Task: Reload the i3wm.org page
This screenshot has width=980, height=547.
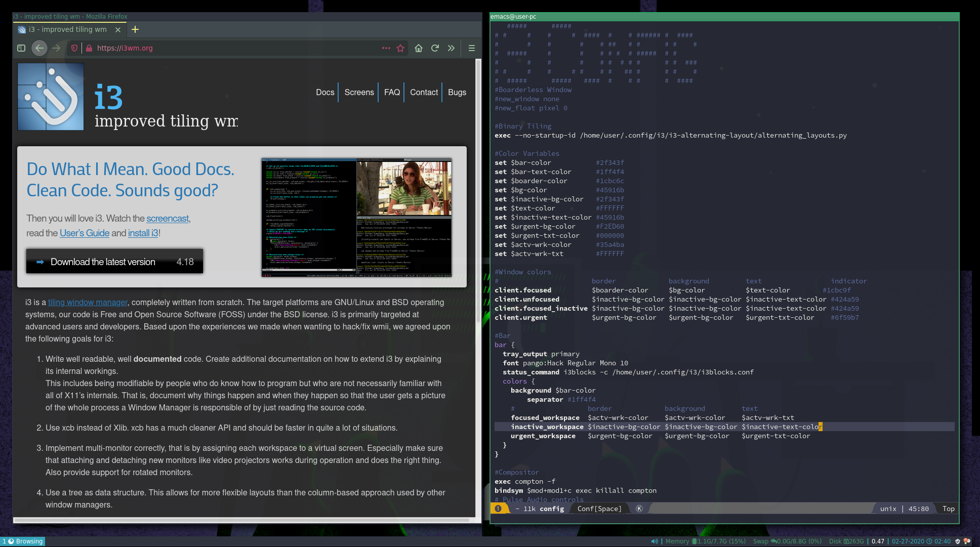Action: coord(435,48)
